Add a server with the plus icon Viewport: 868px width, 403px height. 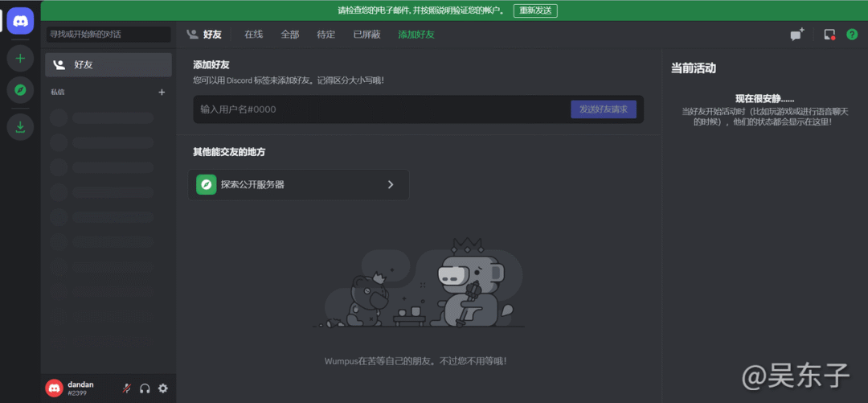(20, 58)
